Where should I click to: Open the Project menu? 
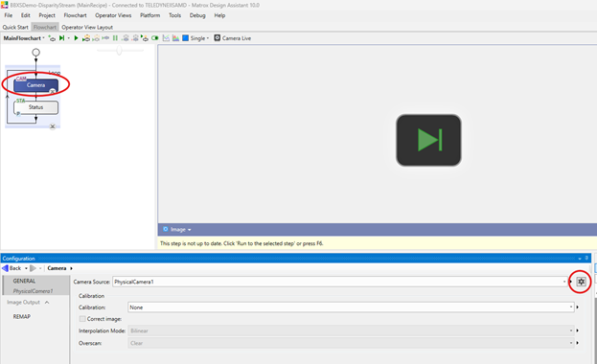coord(47,15)
